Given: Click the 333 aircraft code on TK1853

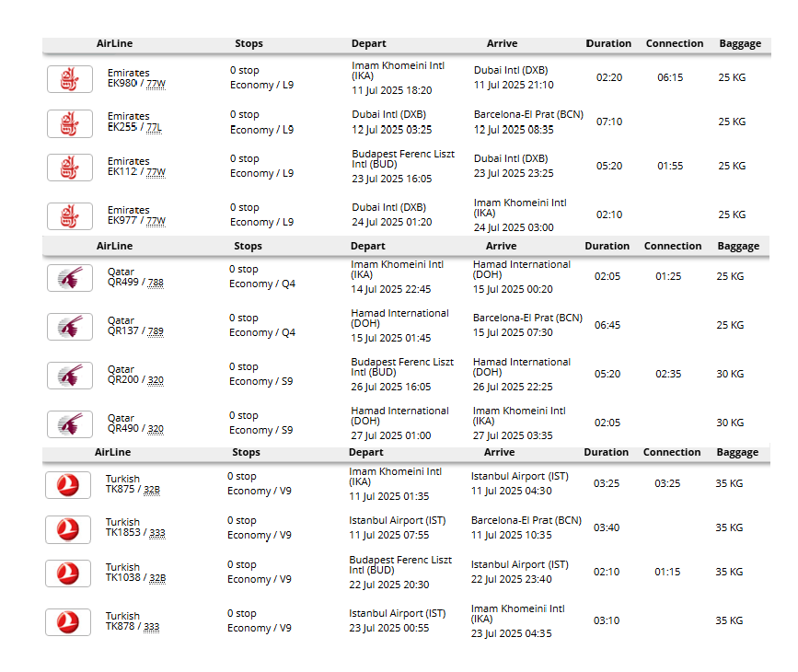Looking at the screenshot, I should click(157, 534).
